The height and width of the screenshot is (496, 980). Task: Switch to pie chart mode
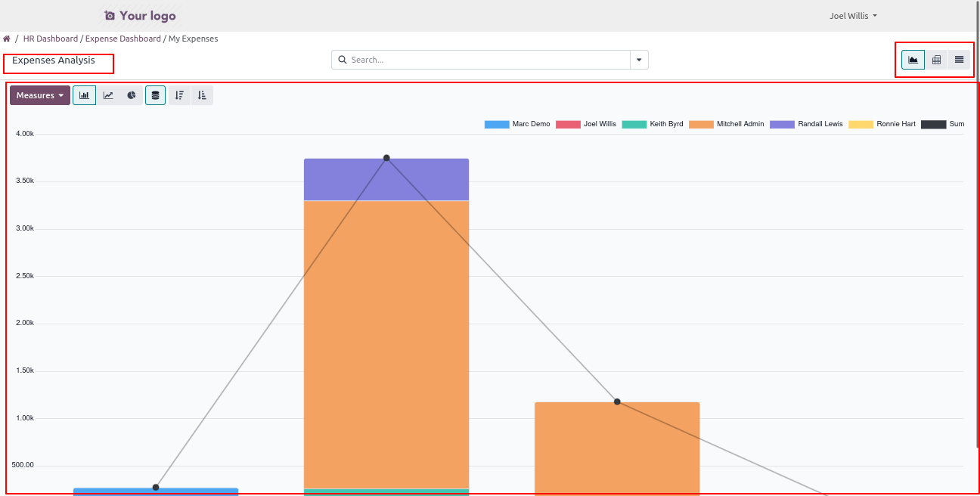coord(132,95)
